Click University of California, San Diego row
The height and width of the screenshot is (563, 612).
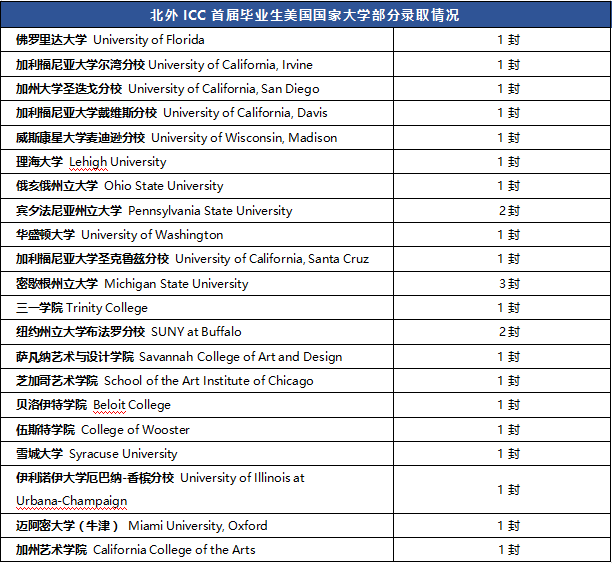click(x=197, y=89)
